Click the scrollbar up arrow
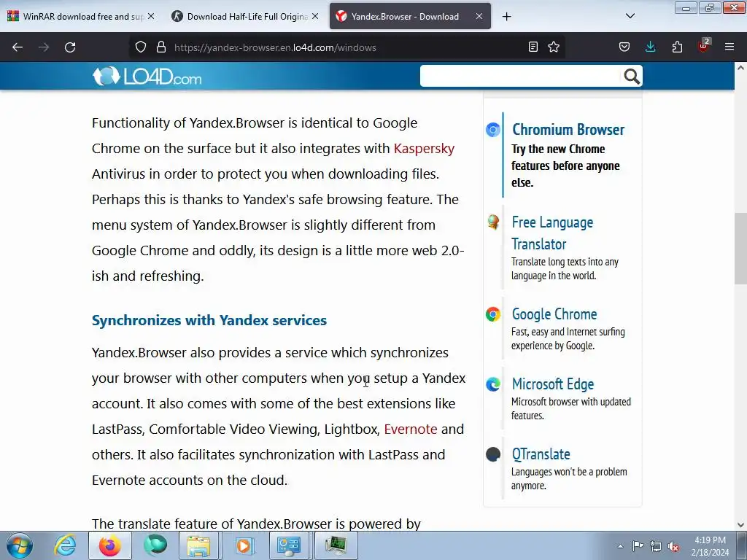 [740, 68]
